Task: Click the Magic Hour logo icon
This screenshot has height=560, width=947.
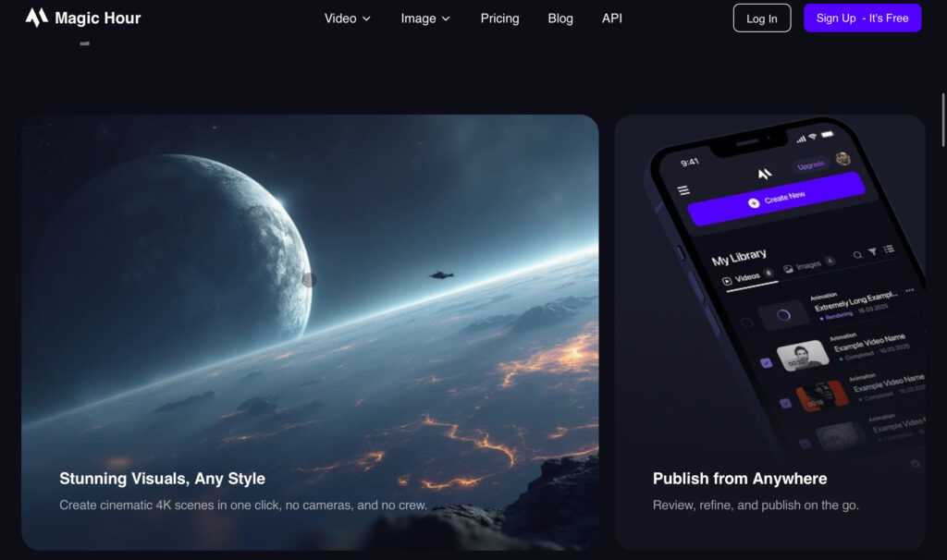Action: tap(36, 18)
